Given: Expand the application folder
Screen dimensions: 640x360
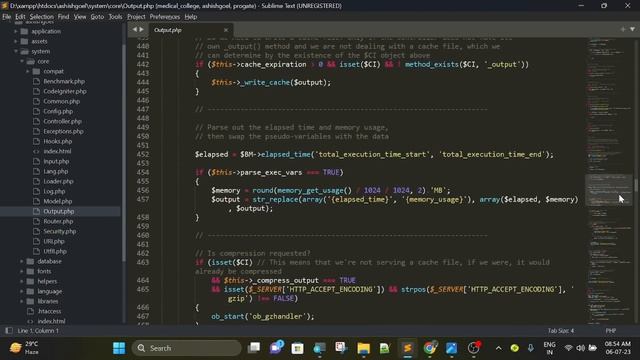Looking at the screenshot, I should (x=16, y=31).
